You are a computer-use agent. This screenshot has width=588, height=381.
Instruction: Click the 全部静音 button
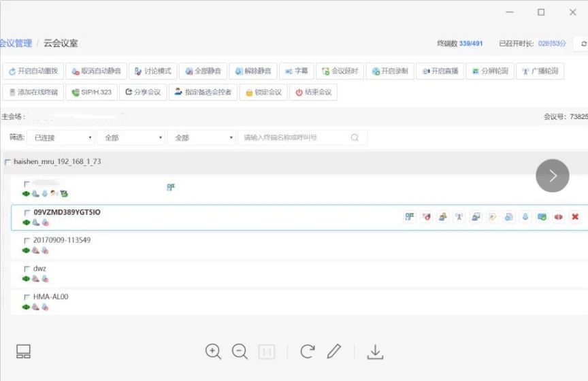click(203, 71)
